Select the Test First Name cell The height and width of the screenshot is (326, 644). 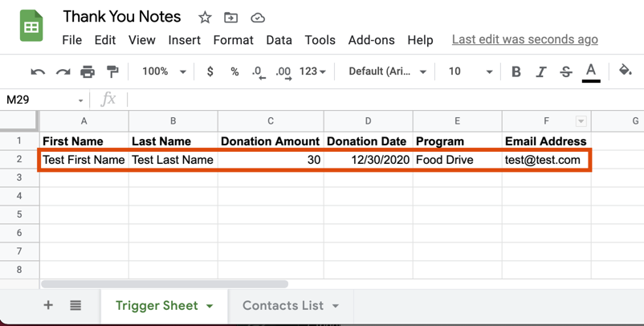tap(84, 160)
